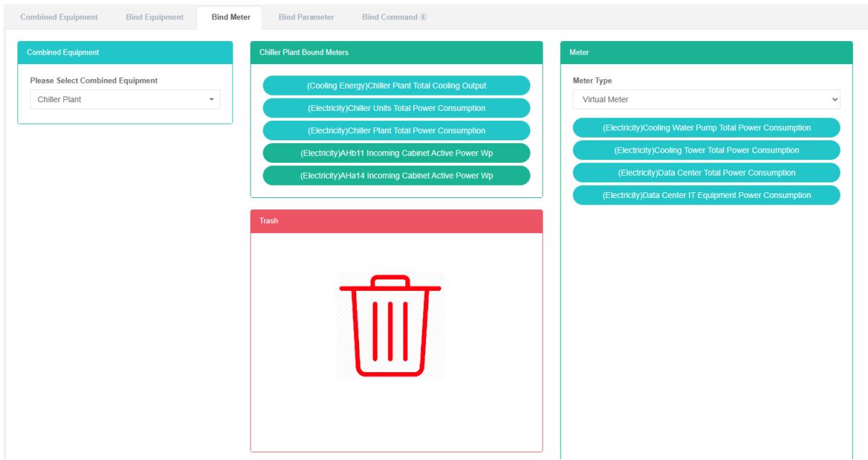Viewport: 868px width, 460px height.
Task: Click Data Center Total Power Consumption meter
Action: pos(706,173)
